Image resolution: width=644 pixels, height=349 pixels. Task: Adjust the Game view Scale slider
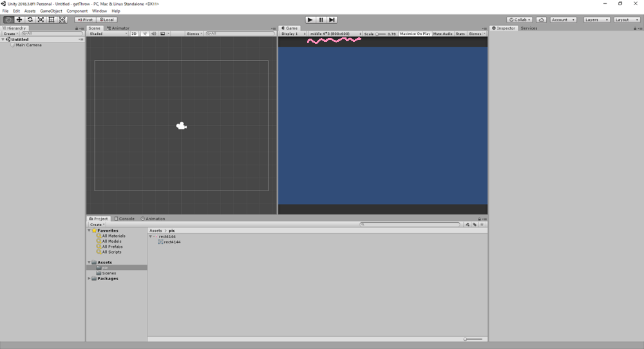tap(381, 34)
